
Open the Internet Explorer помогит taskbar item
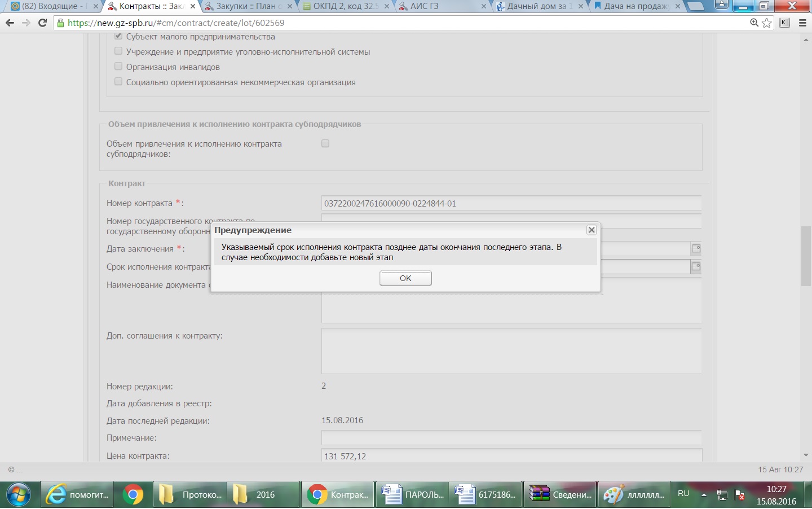pos(77,495)
